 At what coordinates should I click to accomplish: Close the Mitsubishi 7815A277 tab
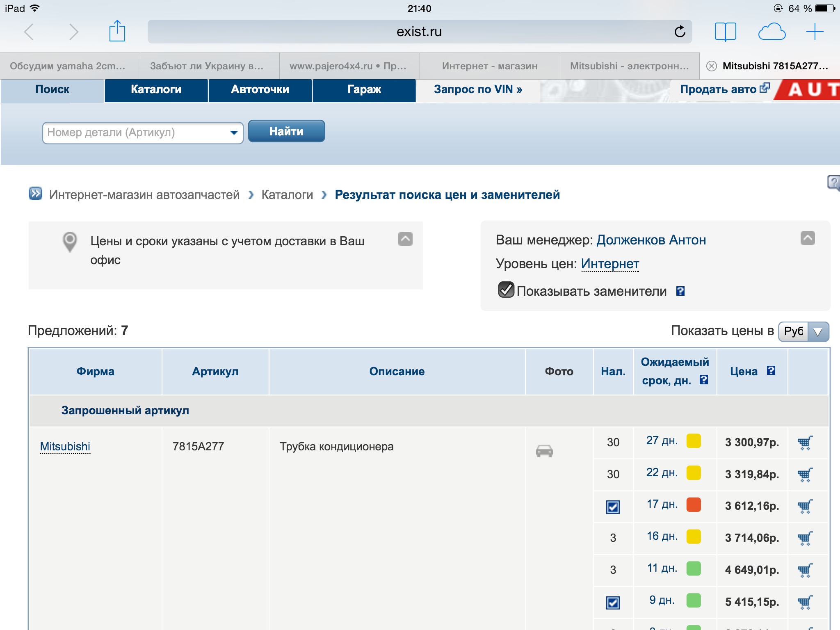[712, 66]
